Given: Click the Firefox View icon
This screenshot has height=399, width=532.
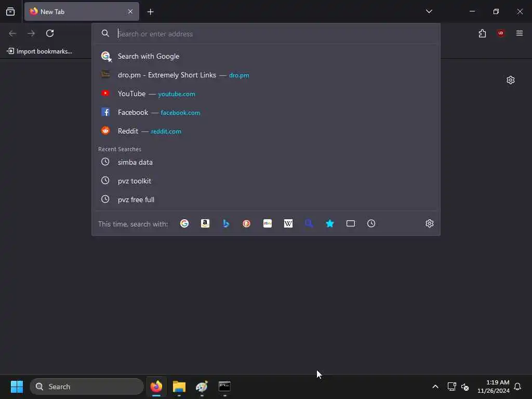Looking at the screenshot, I should click(10, 11).
